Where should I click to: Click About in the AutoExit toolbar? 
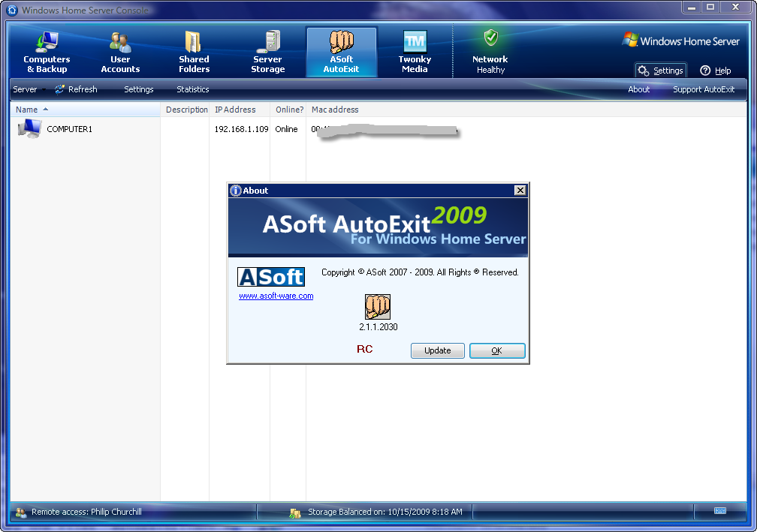tap(638, 89)
